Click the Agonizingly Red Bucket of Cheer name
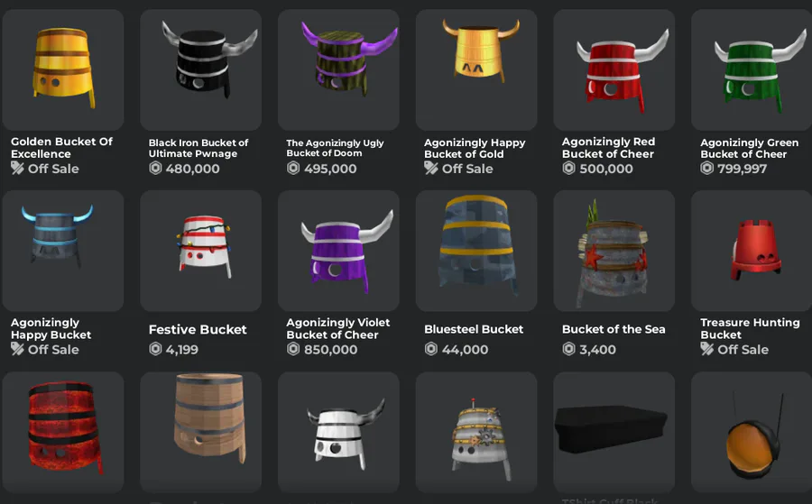 point(608,148)
